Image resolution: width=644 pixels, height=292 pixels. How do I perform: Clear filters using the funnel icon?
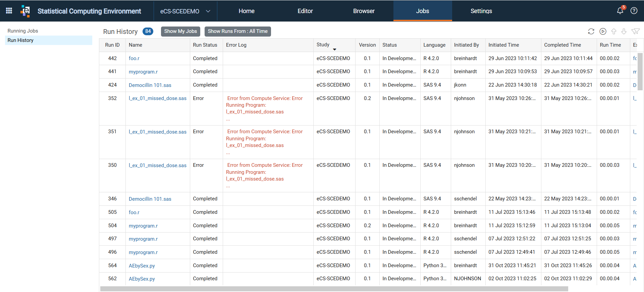tap(635, 31)
